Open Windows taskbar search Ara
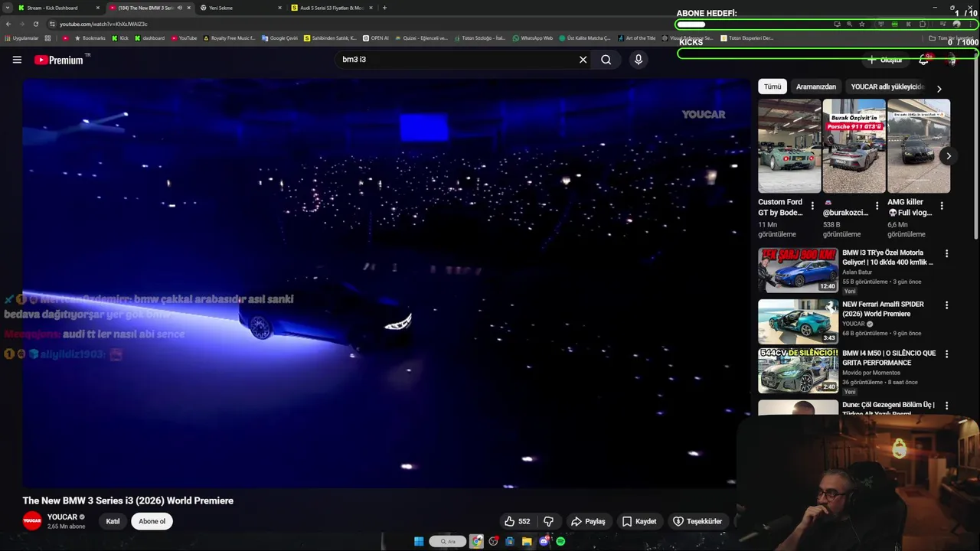This screenshot has width=980, height=551. [448, 541]
